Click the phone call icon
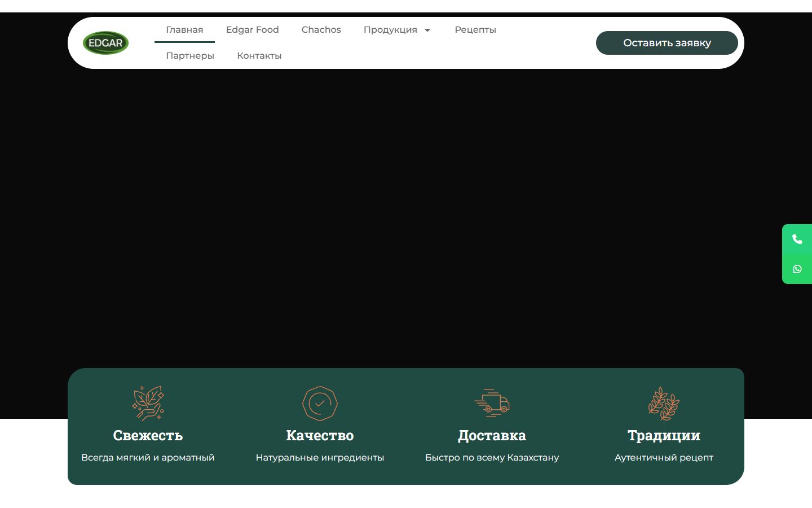Image resolution: width=812 pixels, height=508 pixels. 797,239
